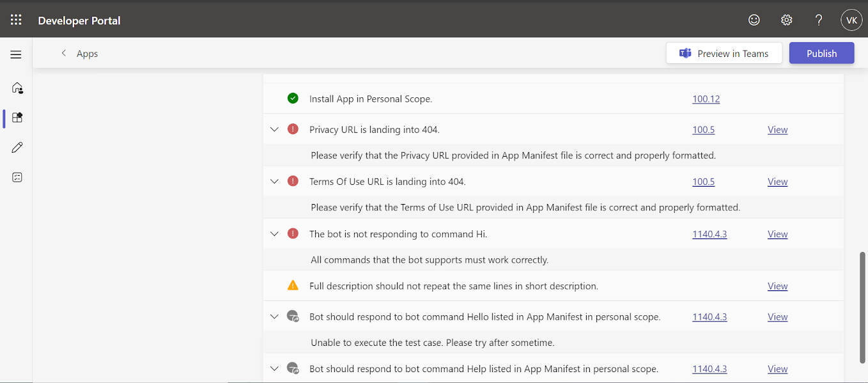Click the smiley feedback icon
This screenshot has height=383, width=868.
click(754, 20)
